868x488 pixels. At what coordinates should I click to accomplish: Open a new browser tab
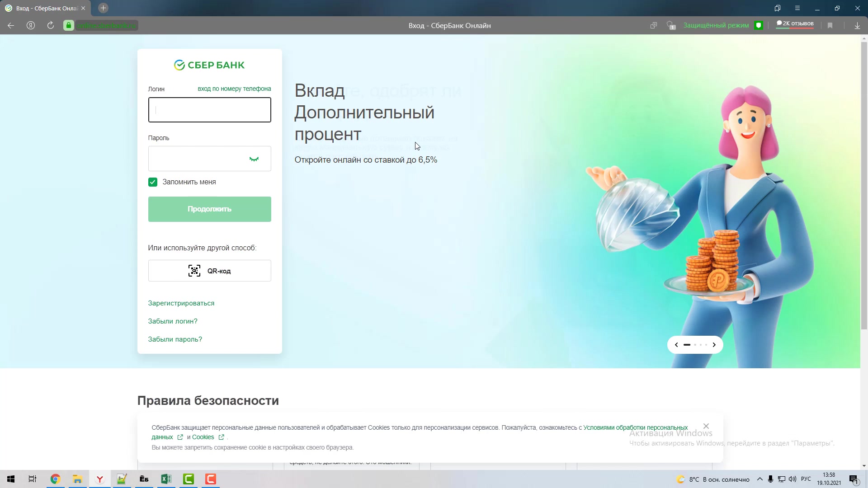[103, 8]
